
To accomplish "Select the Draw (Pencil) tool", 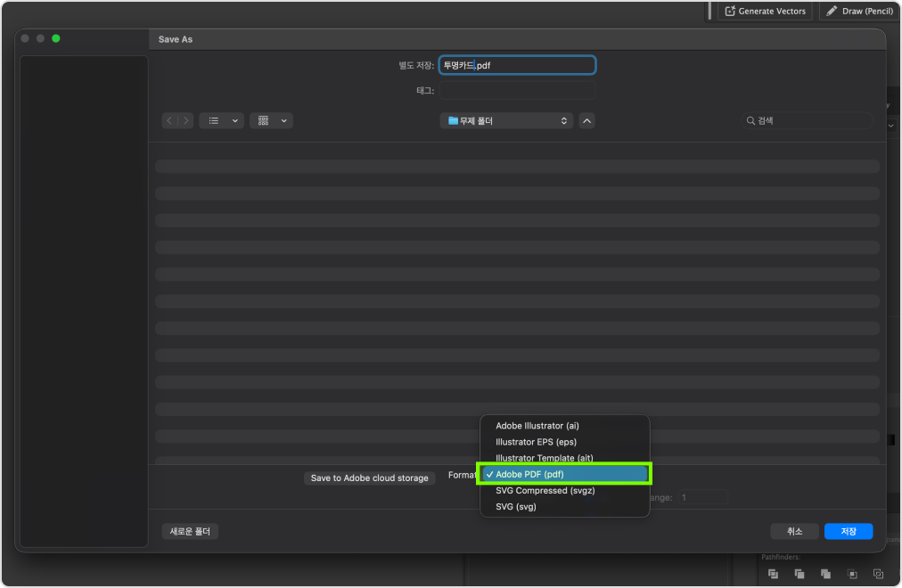I will 857,12.
